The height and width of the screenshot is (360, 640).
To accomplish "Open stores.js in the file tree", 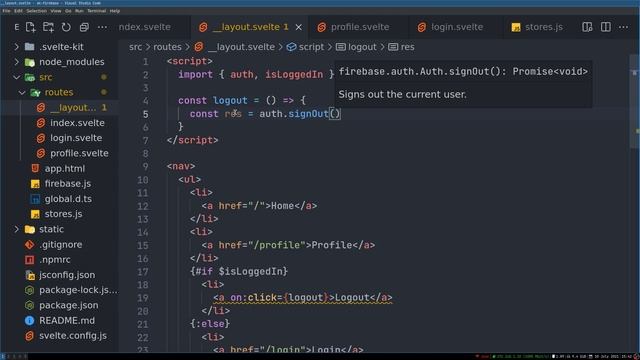I will pos(59,214).
